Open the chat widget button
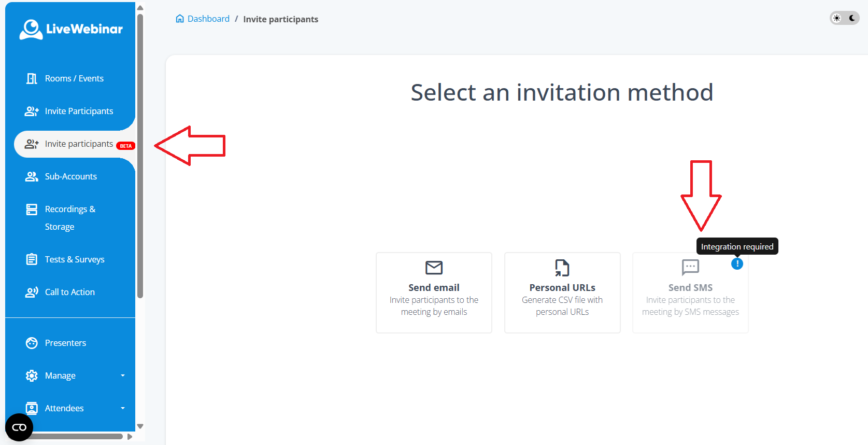Image resolution: width=868 pixels, height=445 pixels. point(19,427)
